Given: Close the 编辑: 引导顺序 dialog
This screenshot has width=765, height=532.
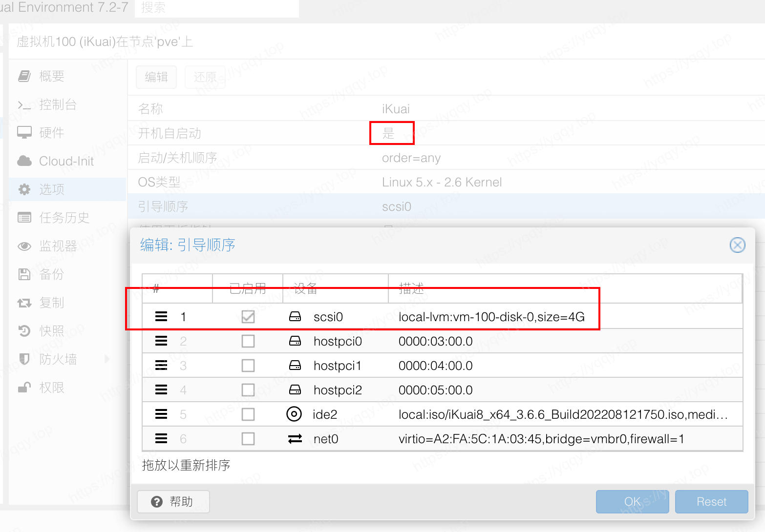Looking at the screenshot, I should click(738, 245).
